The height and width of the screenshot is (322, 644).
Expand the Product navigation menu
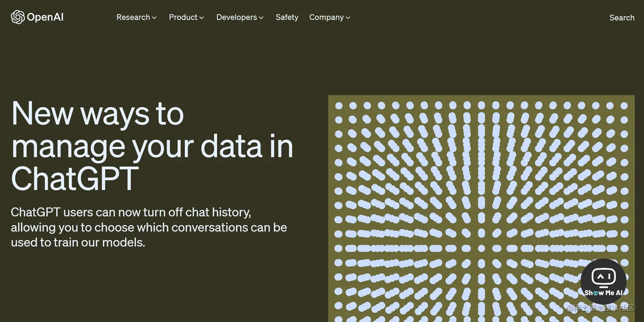(187, 17)
